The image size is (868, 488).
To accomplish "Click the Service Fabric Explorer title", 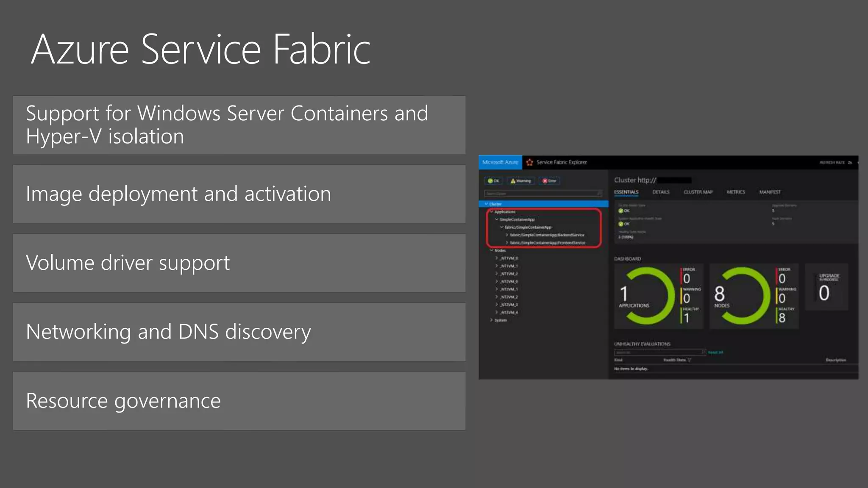I will (562, 162).
